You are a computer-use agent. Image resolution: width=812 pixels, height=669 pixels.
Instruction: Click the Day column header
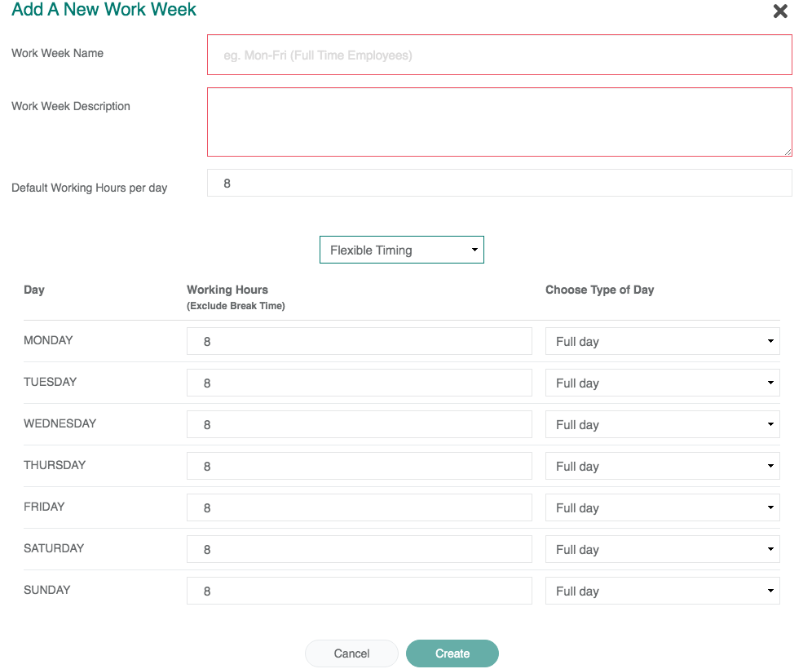34,290
